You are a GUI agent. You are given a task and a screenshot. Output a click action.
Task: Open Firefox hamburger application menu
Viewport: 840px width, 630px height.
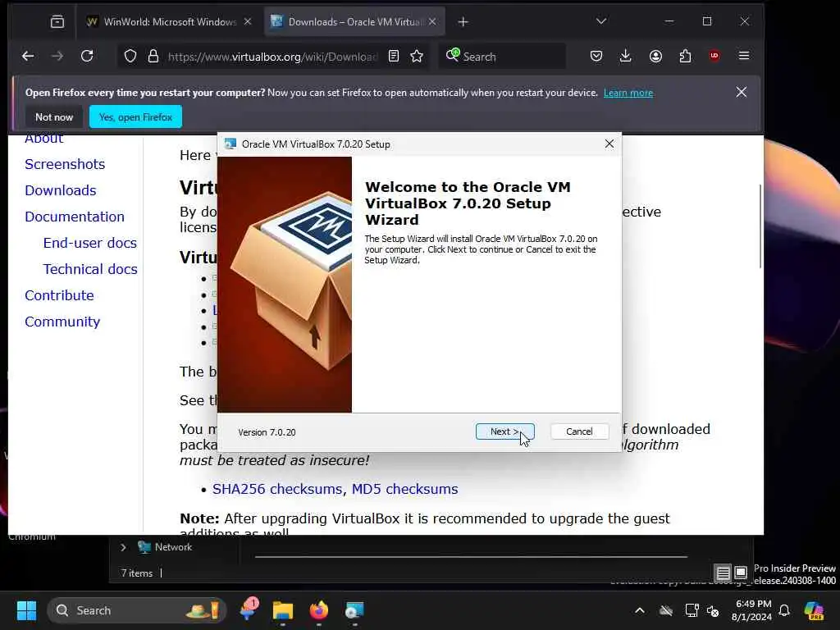pyautogui.click(x=744, y=57)
